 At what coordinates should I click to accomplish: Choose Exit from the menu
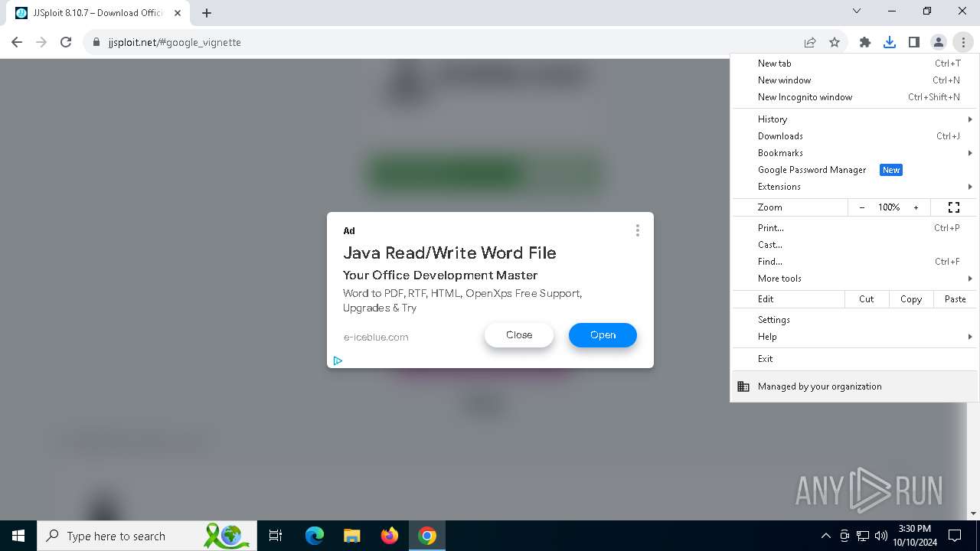pos(854,359)
